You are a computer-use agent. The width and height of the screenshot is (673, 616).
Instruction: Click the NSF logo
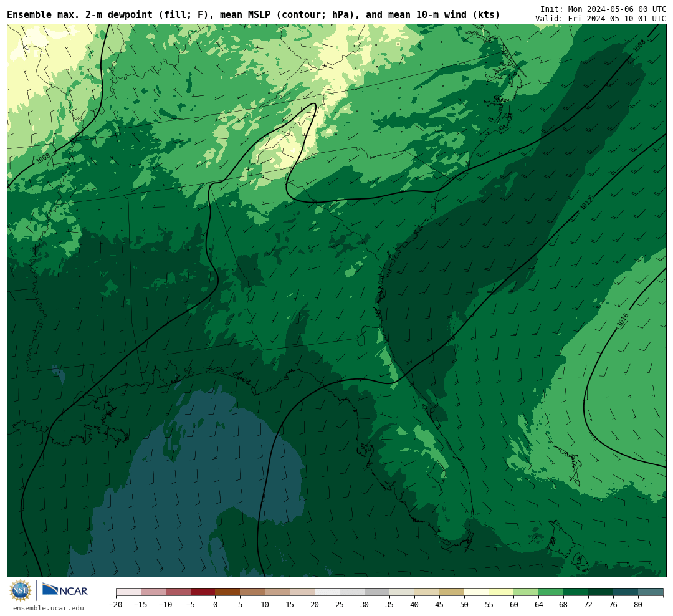pyautogui.click(x=21, y=590)
